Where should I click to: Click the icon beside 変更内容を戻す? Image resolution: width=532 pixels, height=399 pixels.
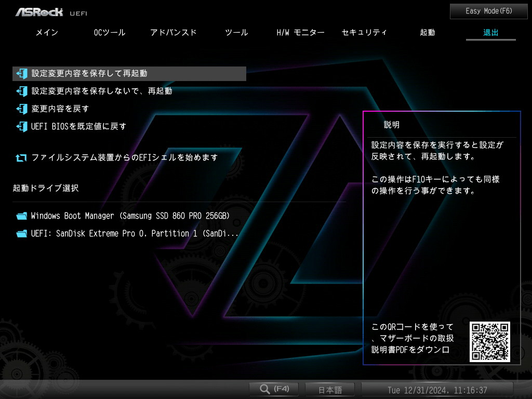pos(22,109)
